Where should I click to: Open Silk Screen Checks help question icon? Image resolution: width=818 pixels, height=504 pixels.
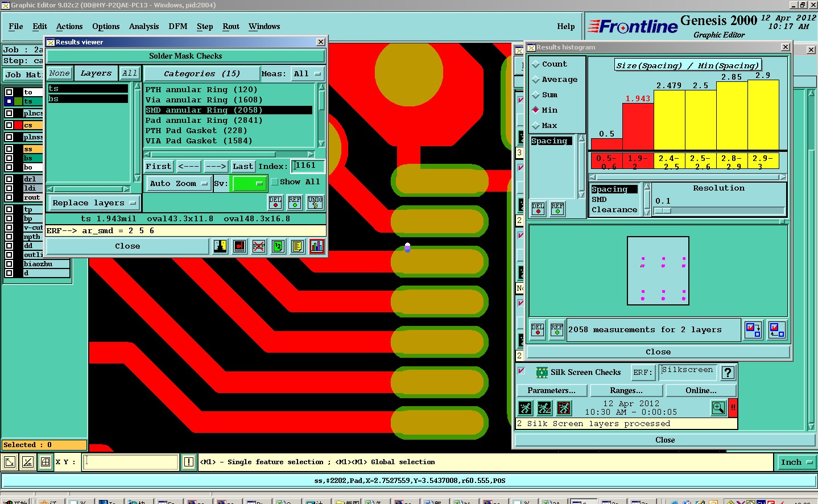point(728,373)
